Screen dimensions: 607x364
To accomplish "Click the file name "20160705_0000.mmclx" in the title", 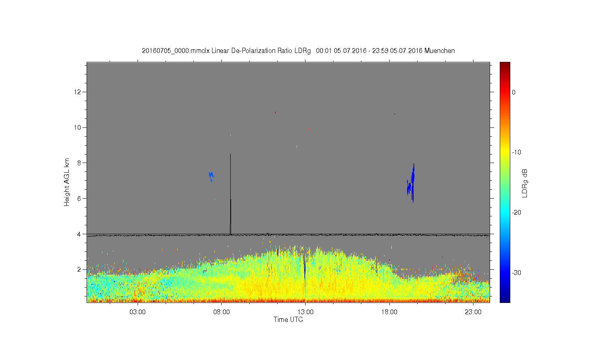I will pos(176,51).
